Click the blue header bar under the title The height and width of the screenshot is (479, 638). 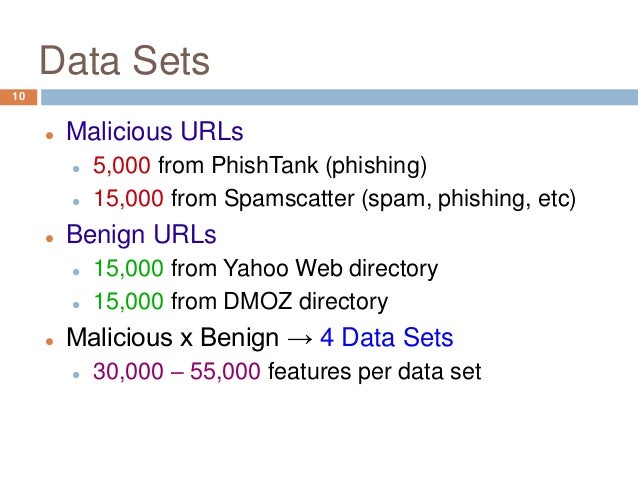(x=338, y=97)
